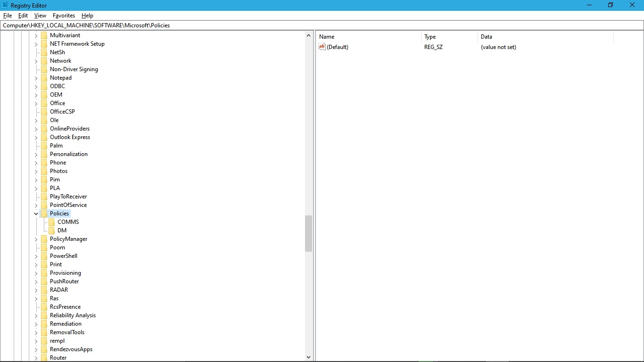Click the folder icon next to OfficeCSP
Image resolution: width=644 pixels, height=362 pixels.
tap(44, 112)
